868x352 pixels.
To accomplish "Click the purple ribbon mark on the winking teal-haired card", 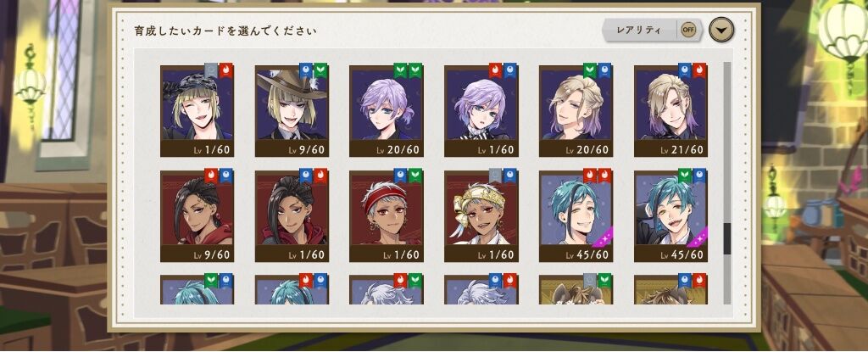I will [x=603, y=237].
